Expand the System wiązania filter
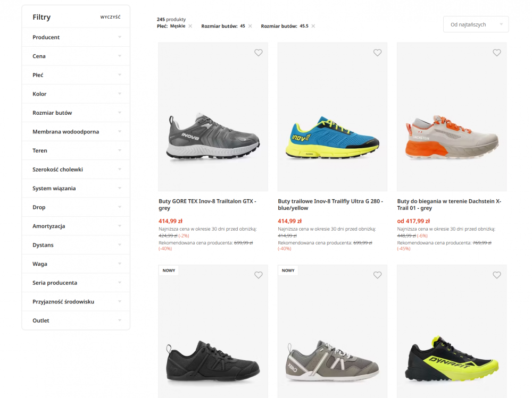Screen dimensions: 532x398 [x=76, y=188]
